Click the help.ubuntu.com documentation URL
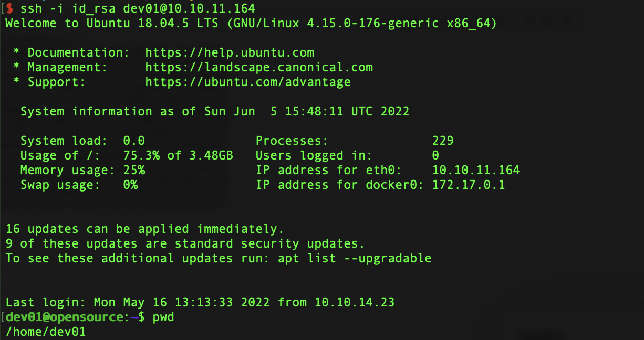This screenshot has width=644, height=340. (x=230, y=52)
